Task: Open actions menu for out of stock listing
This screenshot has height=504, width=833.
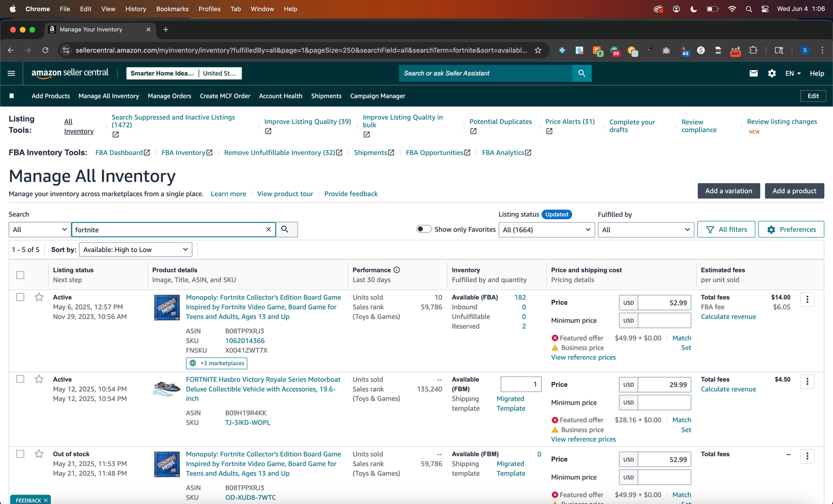Action: point(807,456)
